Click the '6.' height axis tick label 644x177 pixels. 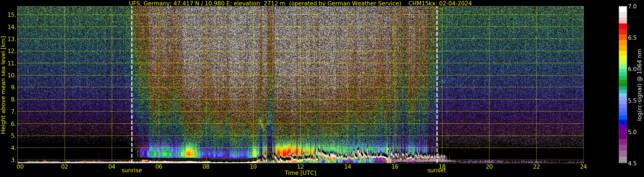click(13, 124)
